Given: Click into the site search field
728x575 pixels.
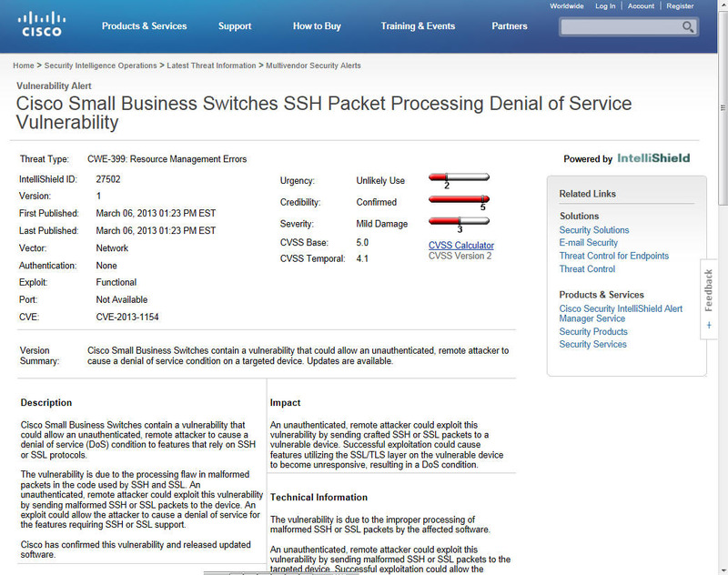Looking at the screenshot, I should click(x=621, y=27).
